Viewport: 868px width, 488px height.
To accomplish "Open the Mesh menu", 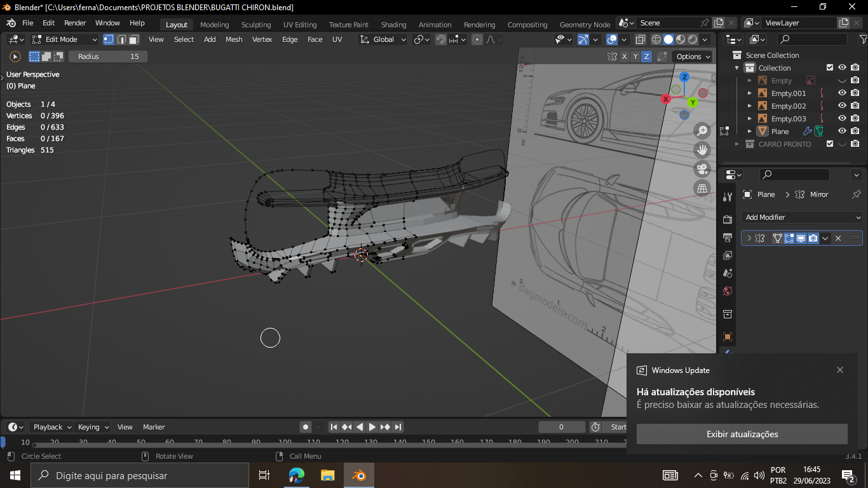I will 234,39.
